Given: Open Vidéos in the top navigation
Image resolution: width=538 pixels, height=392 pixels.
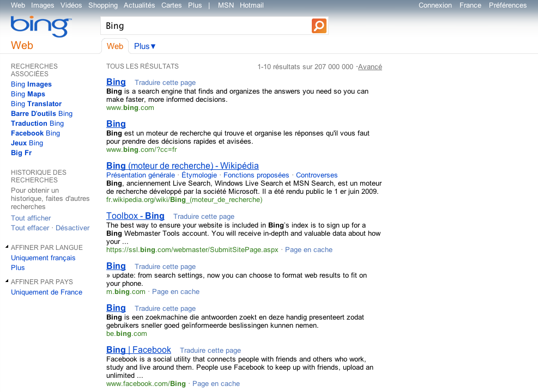Looking at the screenshot, I should [71, 5].
